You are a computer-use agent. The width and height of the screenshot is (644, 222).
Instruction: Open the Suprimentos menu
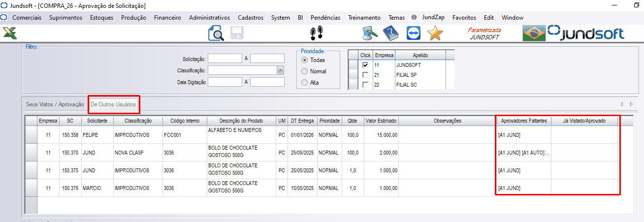point(65,17)
